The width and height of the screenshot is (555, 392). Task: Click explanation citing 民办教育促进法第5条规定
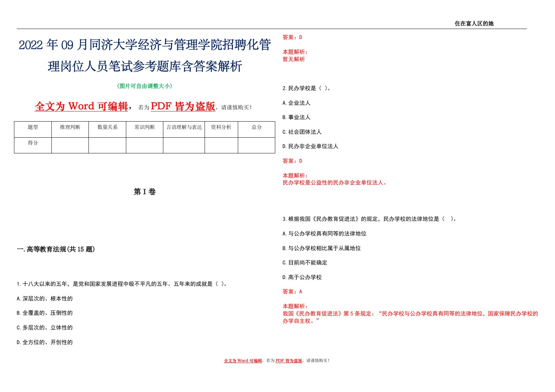410,317
